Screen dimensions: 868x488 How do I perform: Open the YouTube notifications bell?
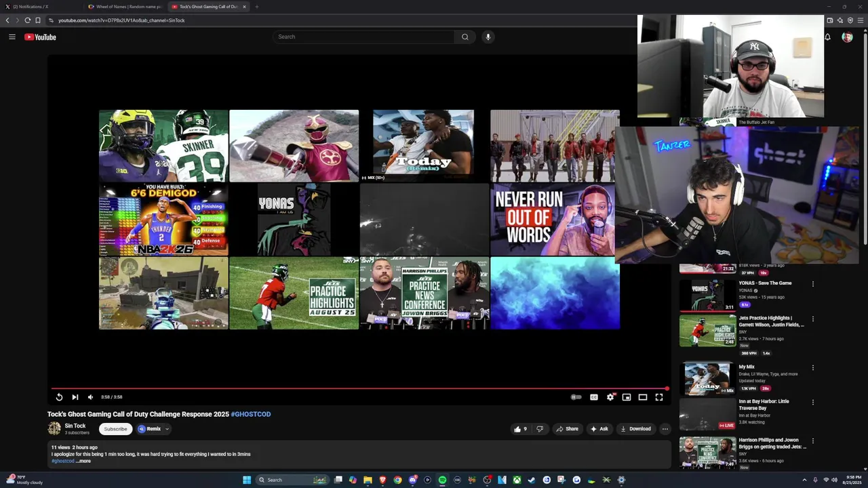827,37
